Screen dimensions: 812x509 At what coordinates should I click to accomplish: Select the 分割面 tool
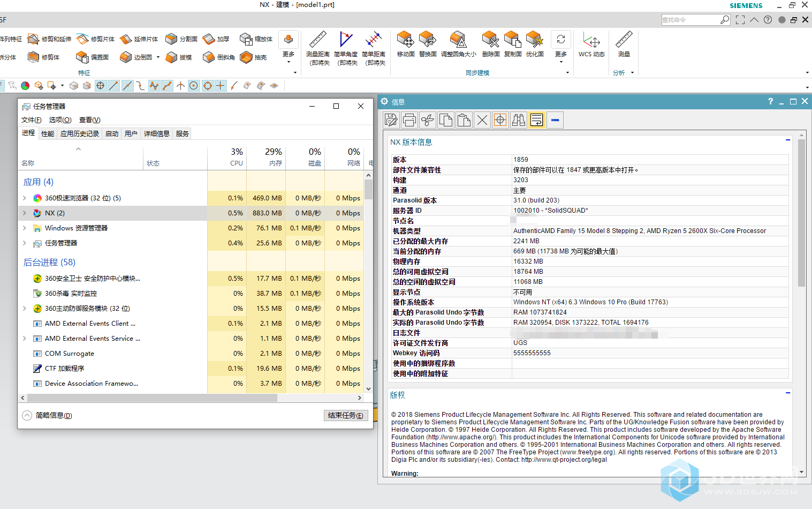(181, 39)
